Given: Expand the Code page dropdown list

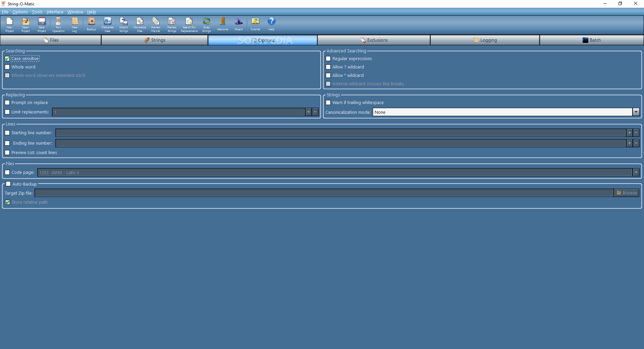Looking at the screenshot, I should tap(636, 172).
